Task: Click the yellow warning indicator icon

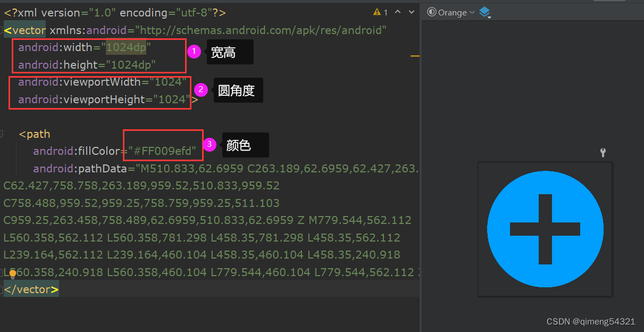Action: coord(377,12)
